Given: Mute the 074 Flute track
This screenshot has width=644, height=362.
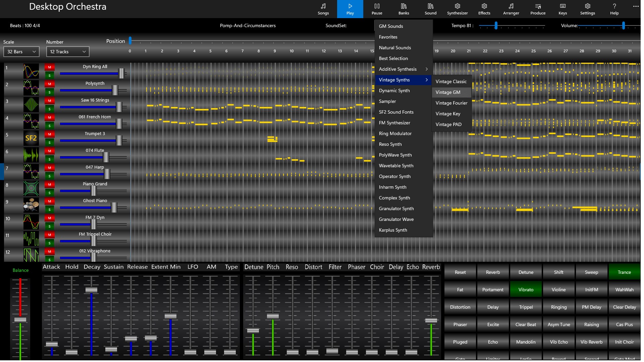Looking at the screenshot, I should click(x=50, y=151).
